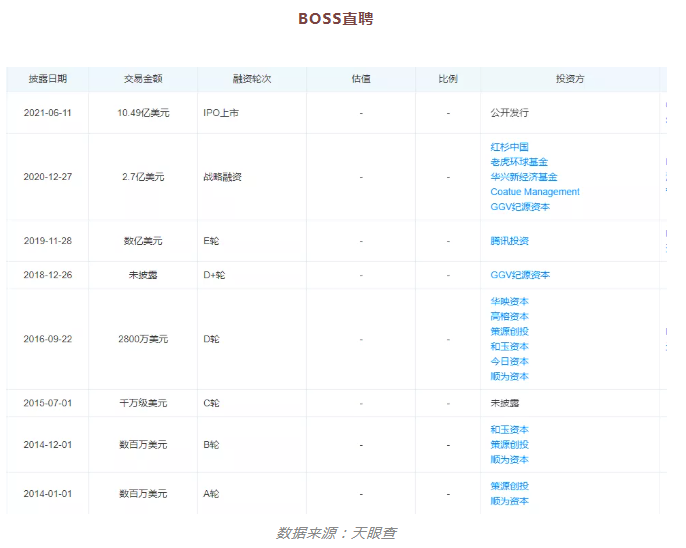Select the date cell 2019-11-28

[48, 241]
